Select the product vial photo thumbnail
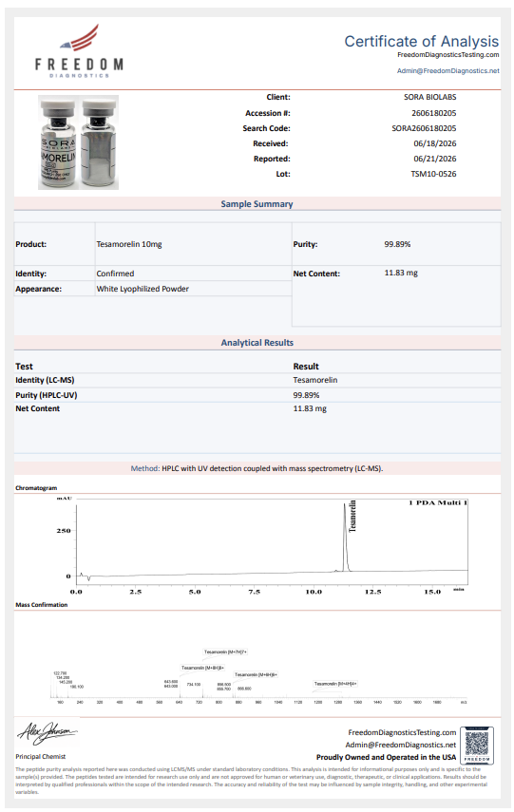The width and height of the screenshot is (514, 812). coord(78,142)
